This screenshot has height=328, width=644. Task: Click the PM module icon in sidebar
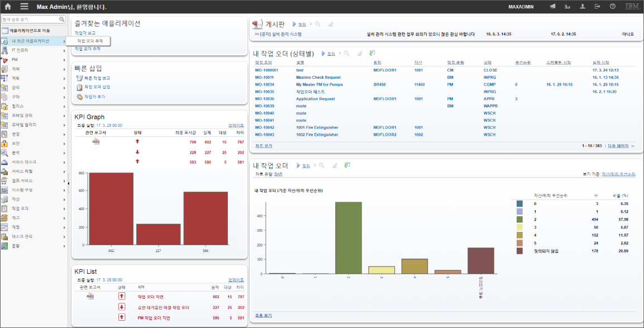pyautogui.click(x=4, y=60)
